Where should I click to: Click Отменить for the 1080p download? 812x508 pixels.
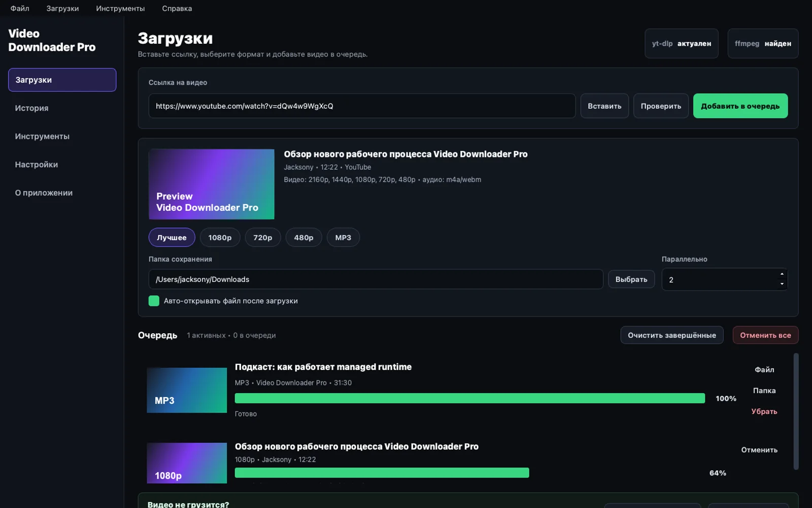(x=759, y=450)
